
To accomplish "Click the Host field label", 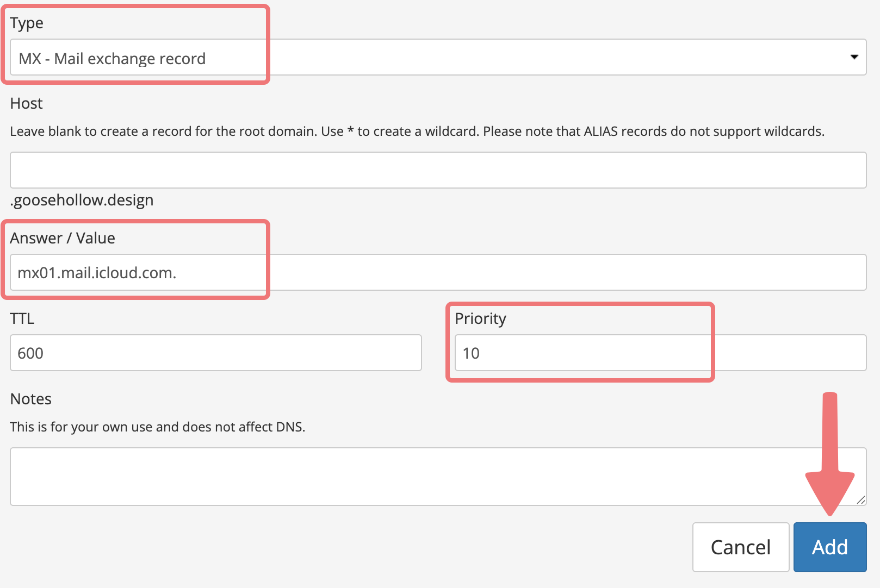I will tap(26, 103).
